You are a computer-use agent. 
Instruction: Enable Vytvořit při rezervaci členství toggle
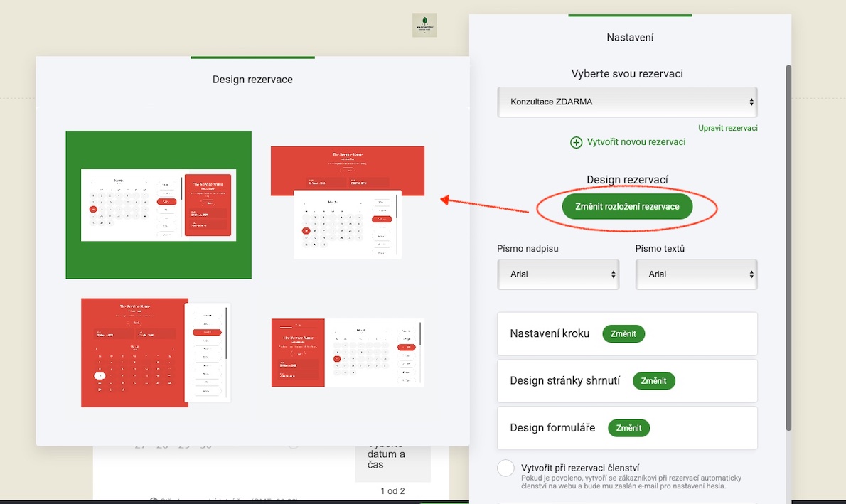point(505,468)
